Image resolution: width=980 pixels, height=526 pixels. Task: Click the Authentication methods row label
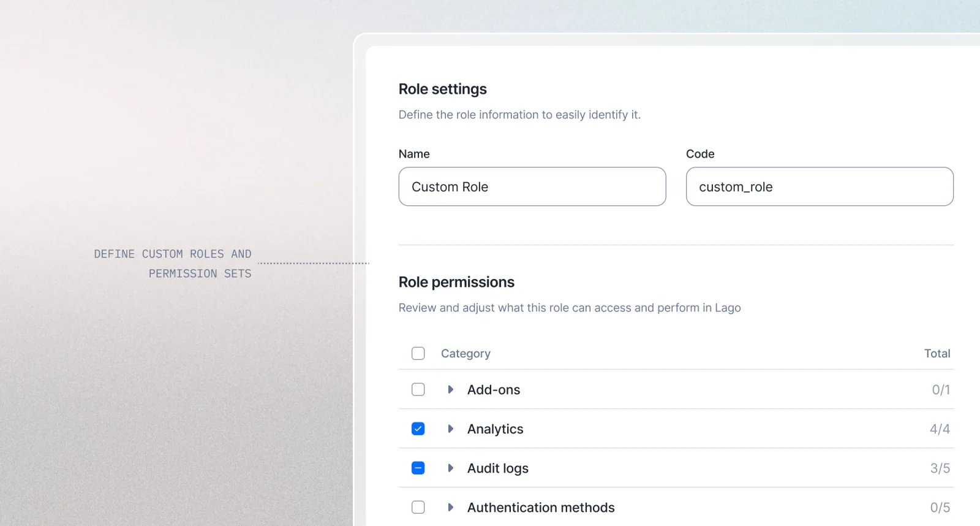[x=541, y=508]
